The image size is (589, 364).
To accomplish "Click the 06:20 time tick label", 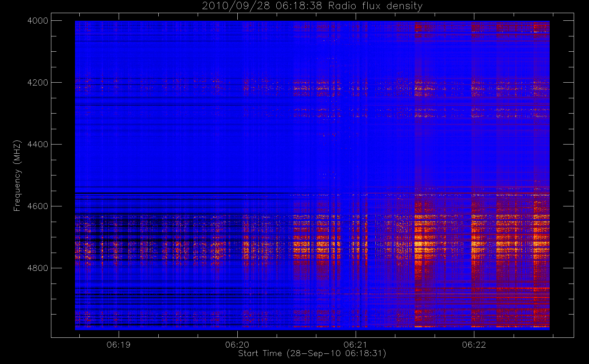I will [x=237, y=345].
